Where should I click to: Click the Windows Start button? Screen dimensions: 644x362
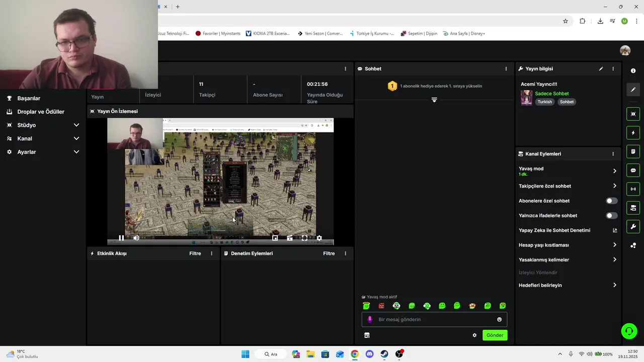pos(245,354)
